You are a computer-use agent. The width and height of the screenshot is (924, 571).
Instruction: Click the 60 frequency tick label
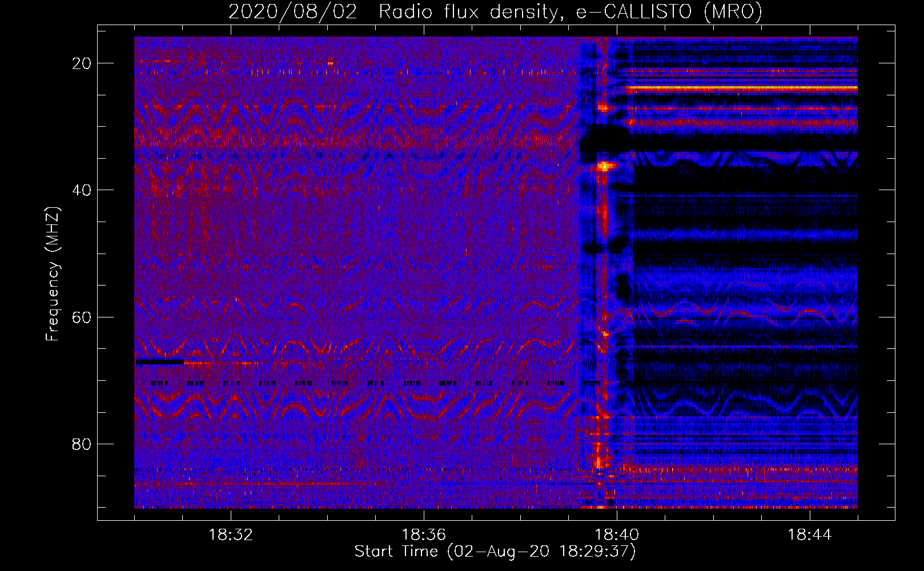click(x=82, y=317)
